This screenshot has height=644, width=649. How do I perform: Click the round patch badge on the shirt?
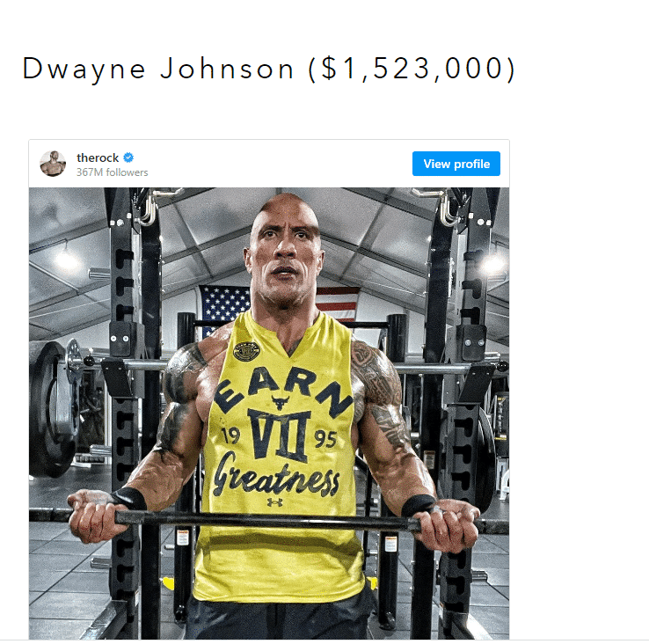(246, 352)
